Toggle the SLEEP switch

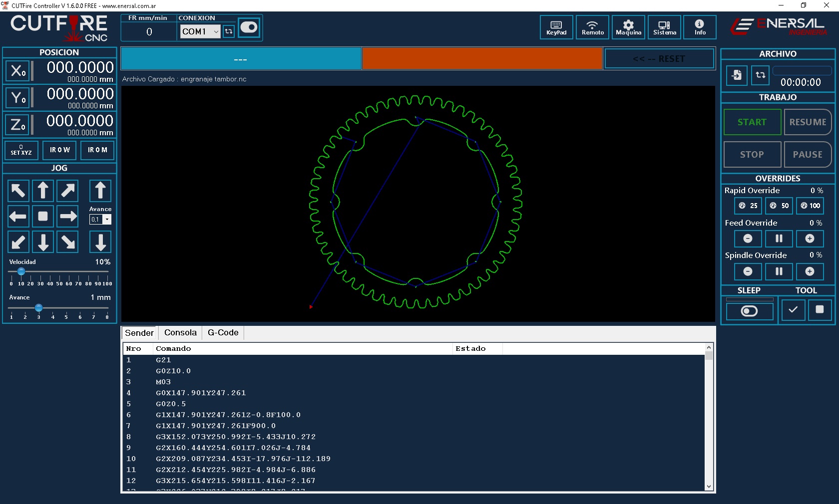(749, 311)
